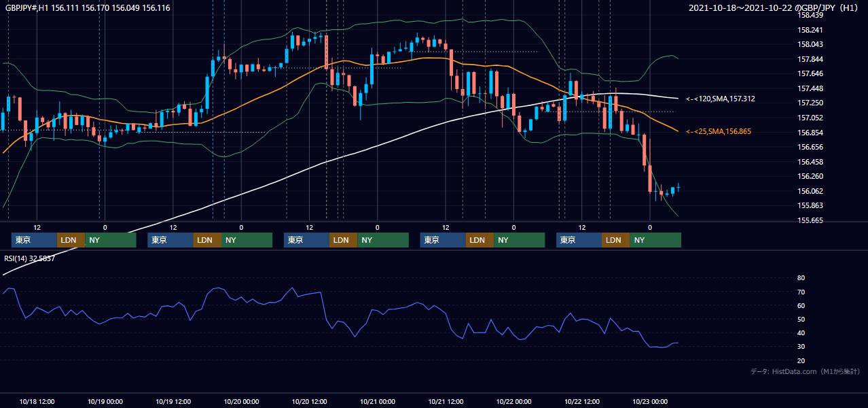Viewport: 868px width, 408px height.
Task: Select the 10/19 12:00 time axis label
Action: point(173,401)
